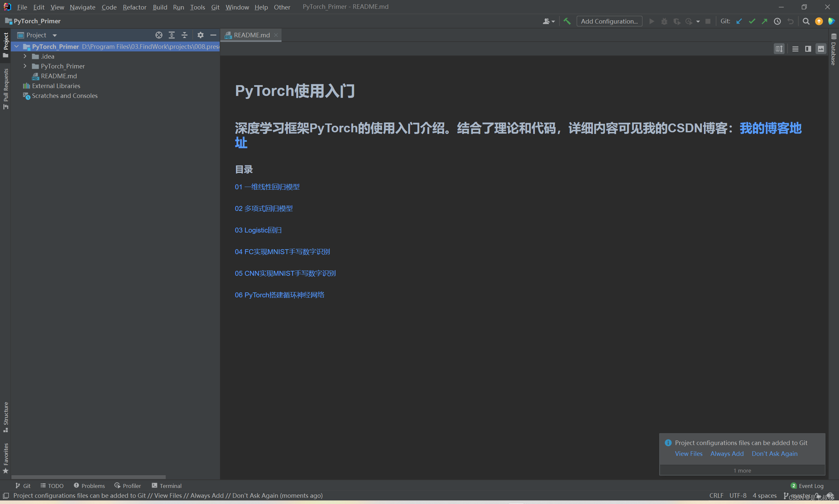839x504 pixels.
Task: Expand the .idea folder
Action: pos(25,56)
